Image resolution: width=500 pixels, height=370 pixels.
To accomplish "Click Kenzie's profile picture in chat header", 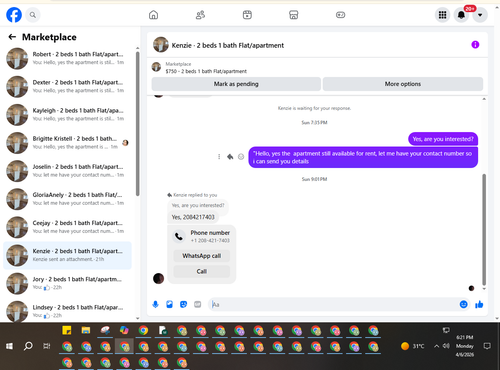I will point(161,45).
